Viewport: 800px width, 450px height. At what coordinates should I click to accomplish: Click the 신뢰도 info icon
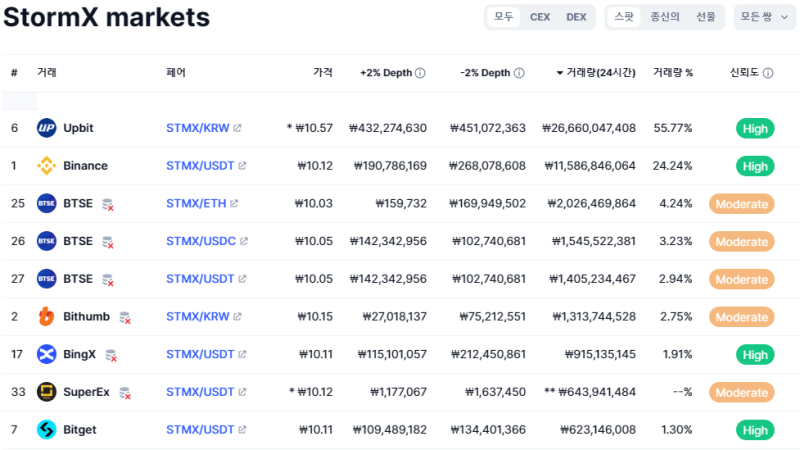click(768, 73)
